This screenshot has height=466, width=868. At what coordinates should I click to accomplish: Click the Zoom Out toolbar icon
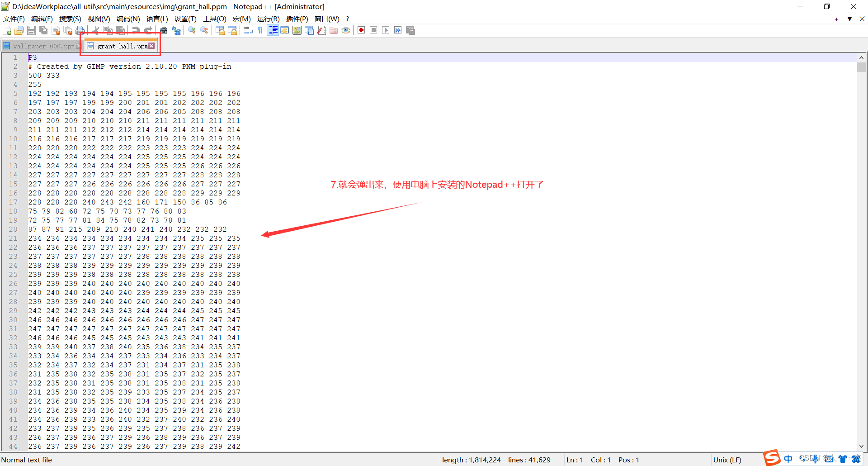point(204,30)
